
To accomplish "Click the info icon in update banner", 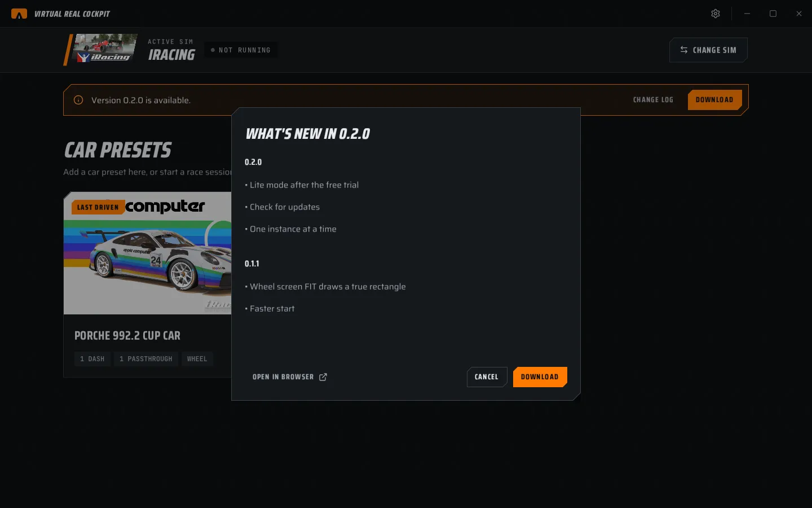I will tap(78, 100).
